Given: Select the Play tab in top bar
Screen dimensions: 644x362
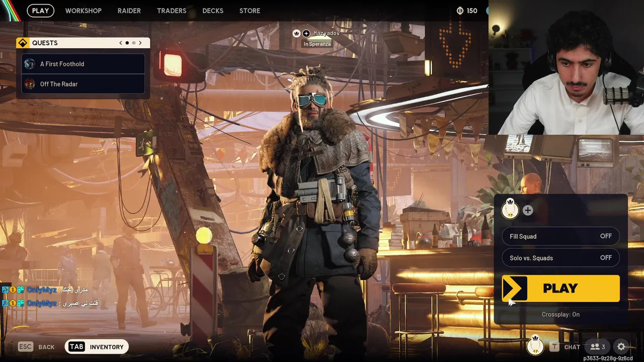Looking at the screenshot, I should (x=41, y=11).
